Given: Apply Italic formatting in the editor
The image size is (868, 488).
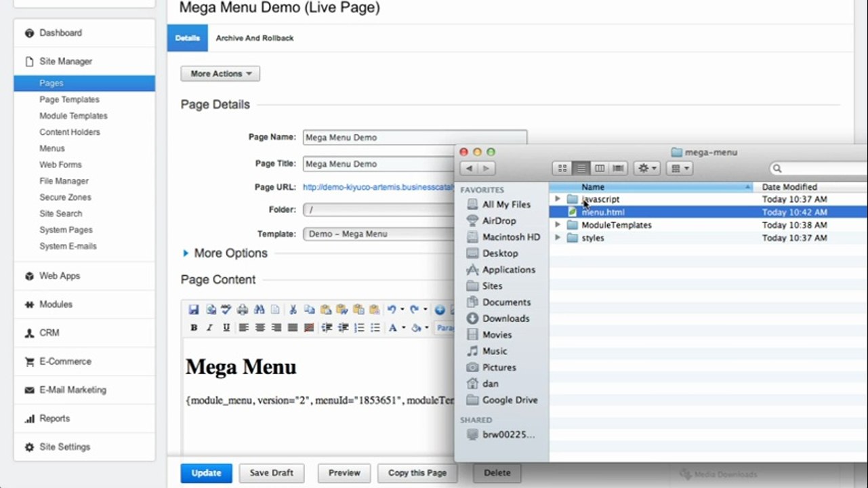Looking at the screenshot, I should click(210, 328).
